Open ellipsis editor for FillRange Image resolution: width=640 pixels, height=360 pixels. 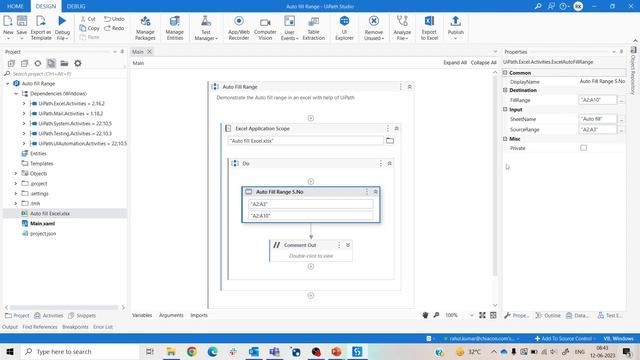pos(621,100)
